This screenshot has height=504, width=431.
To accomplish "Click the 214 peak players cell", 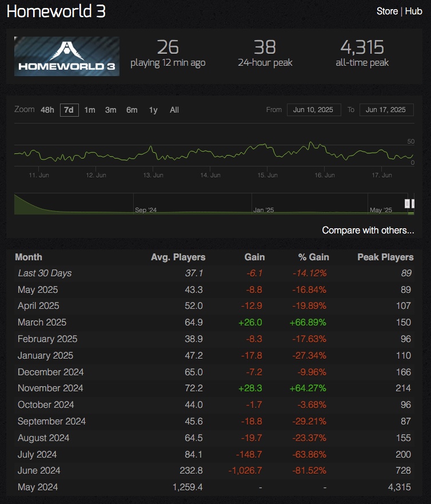I will point(404,388).
